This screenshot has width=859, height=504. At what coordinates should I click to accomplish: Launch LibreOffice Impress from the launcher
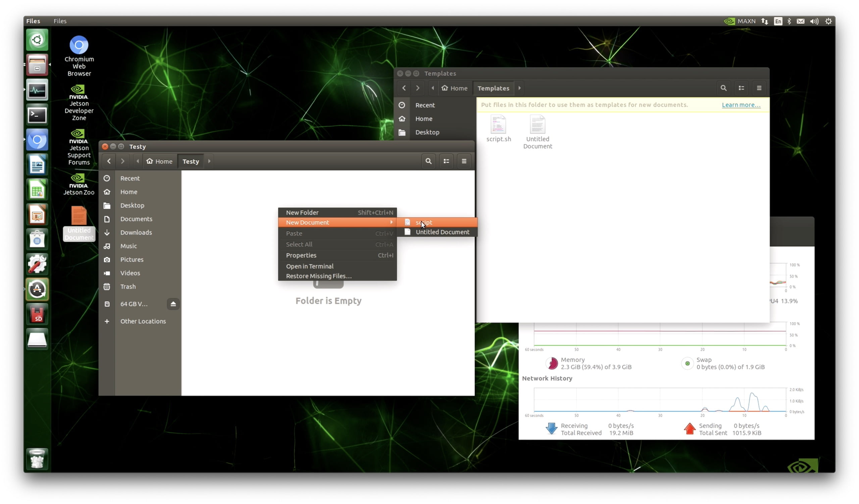(x=37, y=214)
